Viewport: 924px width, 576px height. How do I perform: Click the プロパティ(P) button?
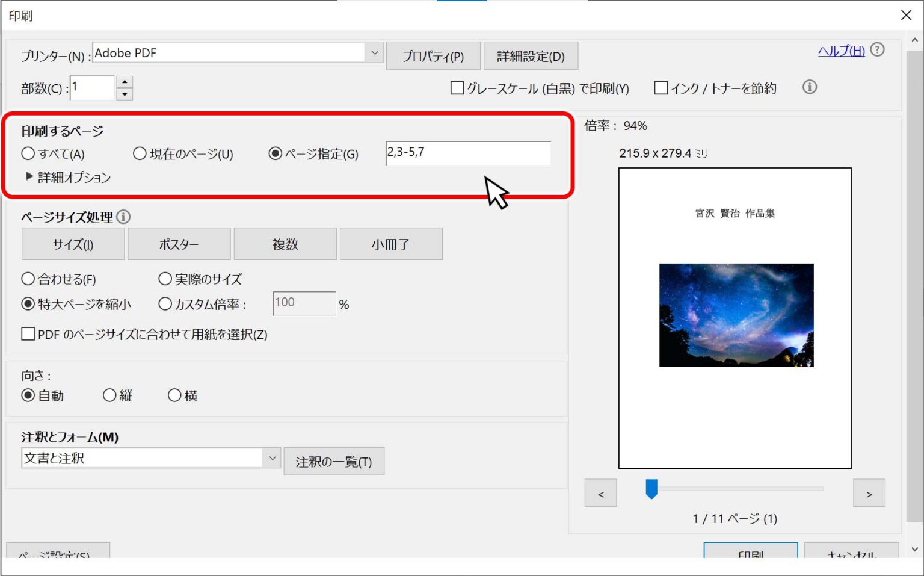coord(433,55)
